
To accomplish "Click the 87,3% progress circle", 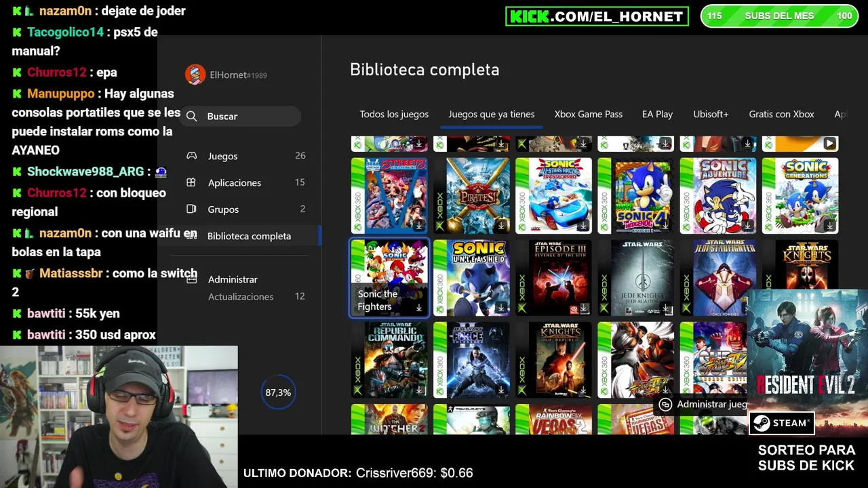I will [x=278, y=392].
